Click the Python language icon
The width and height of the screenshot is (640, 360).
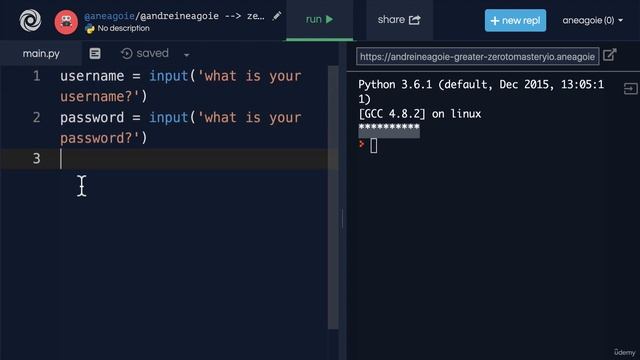click(x=89, y=29)
